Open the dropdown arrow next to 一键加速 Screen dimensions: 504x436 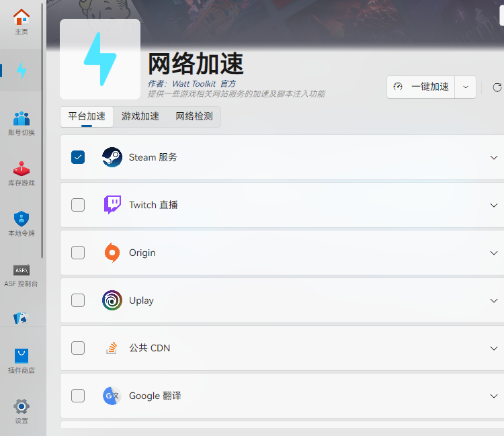pos(466,87)
